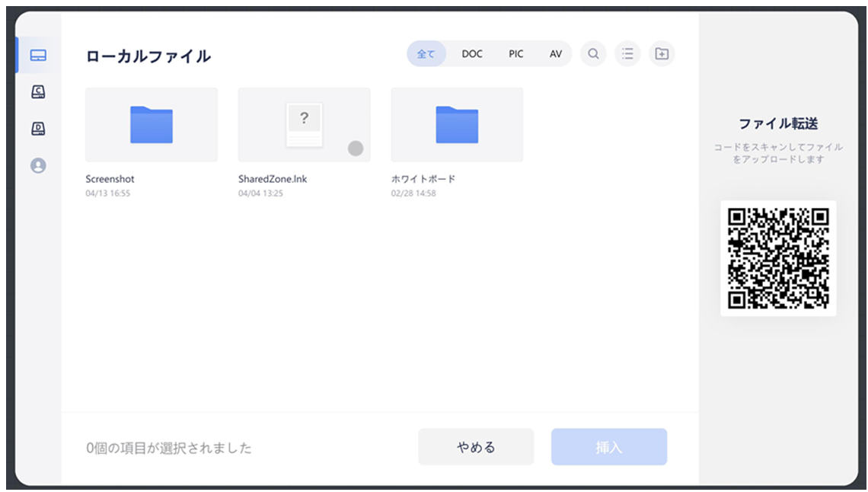Click the 04/13 16:55 date text

pos(108,193)
